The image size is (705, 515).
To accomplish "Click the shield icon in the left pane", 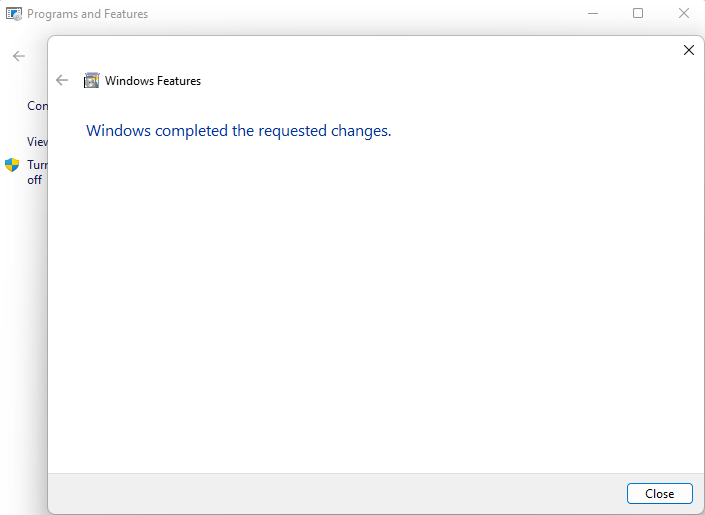I will 12,165.
